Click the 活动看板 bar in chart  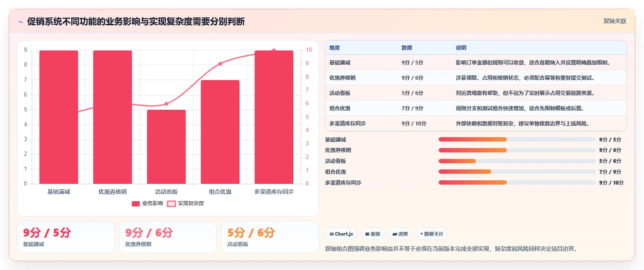(166, 147)
